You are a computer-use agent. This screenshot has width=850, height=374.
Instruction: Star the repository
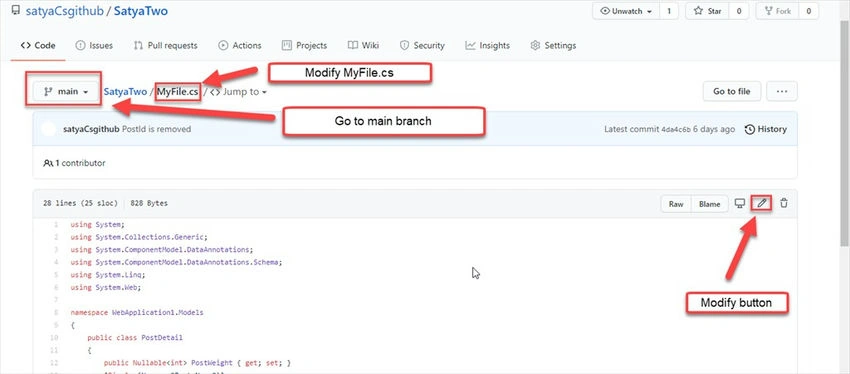click(x=707, y=11)
